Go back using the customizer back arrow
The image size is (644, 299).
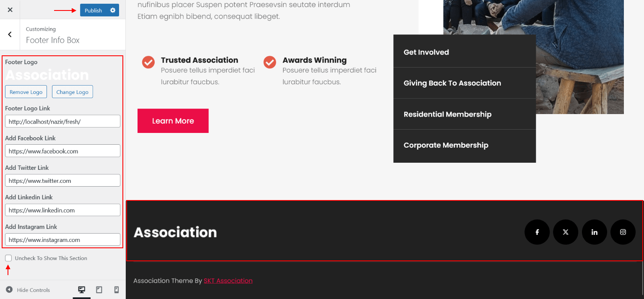click(10, 35)
